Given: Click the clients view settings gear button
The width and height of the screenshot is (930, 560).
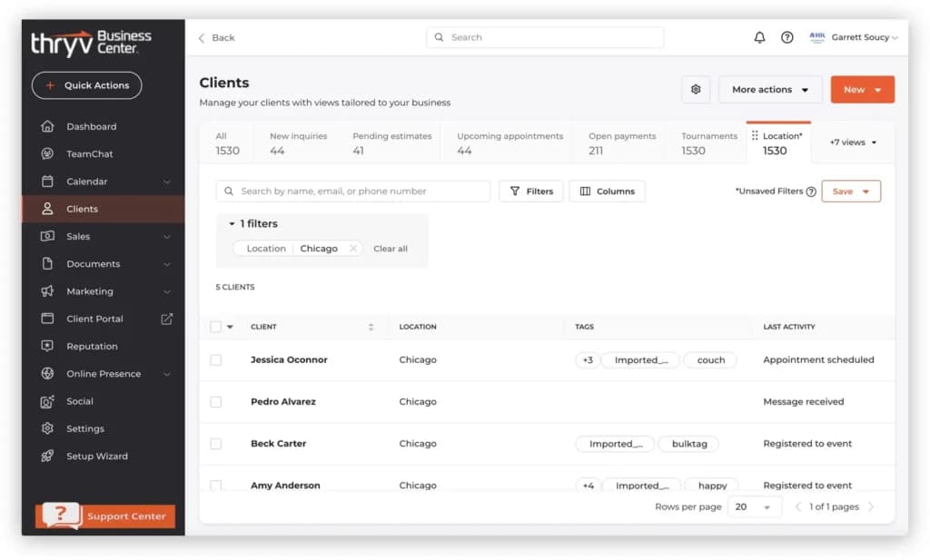Looking at the screenshot, I should coord(696,90).
